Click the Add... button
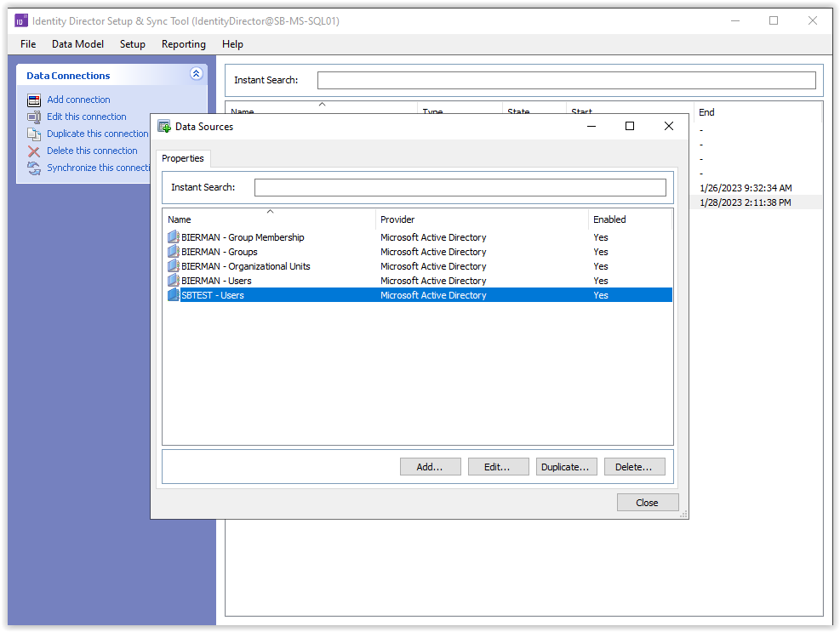This screenshot has height=632, width=840. (430, 466)
